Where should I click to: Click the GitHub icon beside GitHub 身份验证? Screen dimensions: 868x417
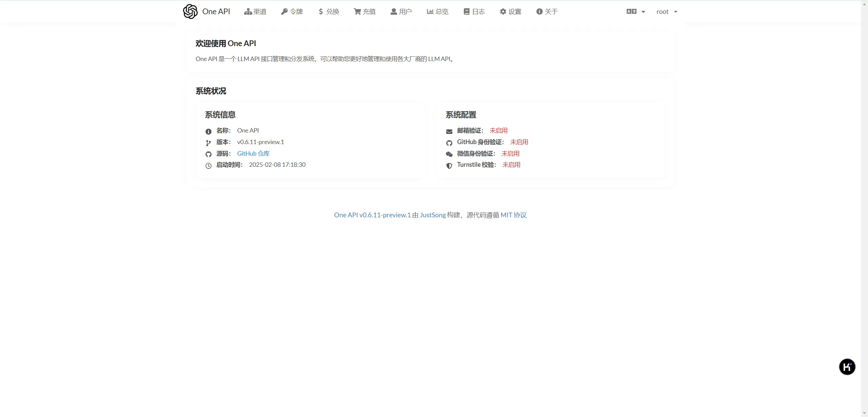(449, 143)
